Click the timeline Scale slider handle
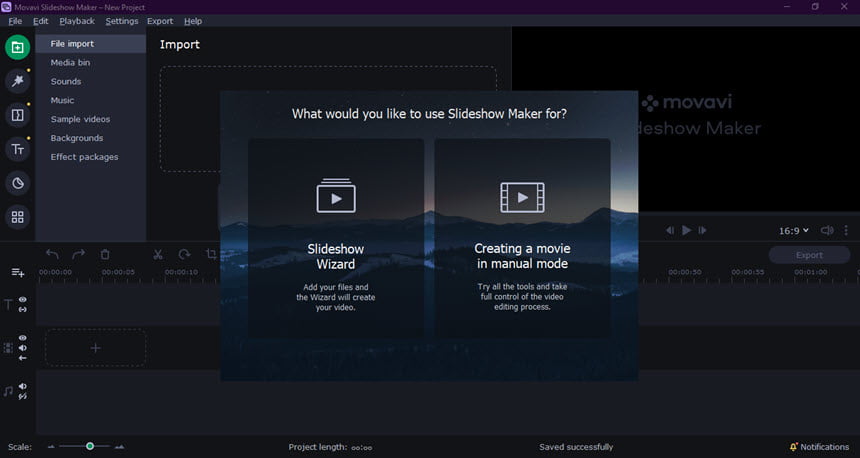860x458 pixels. point(90,446)
